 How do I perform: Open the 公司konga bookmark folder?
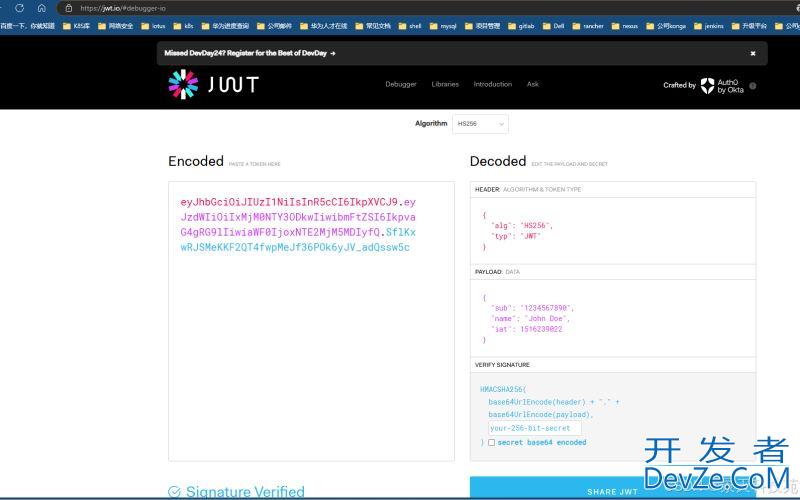[x=666, y=26]
